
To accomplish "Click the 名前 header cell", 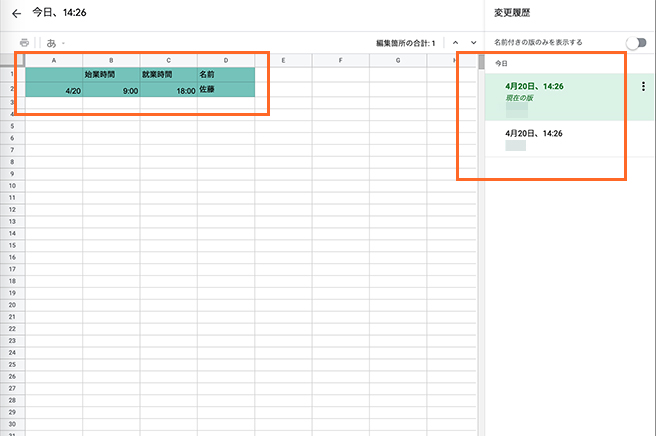I will click(226, 74).
